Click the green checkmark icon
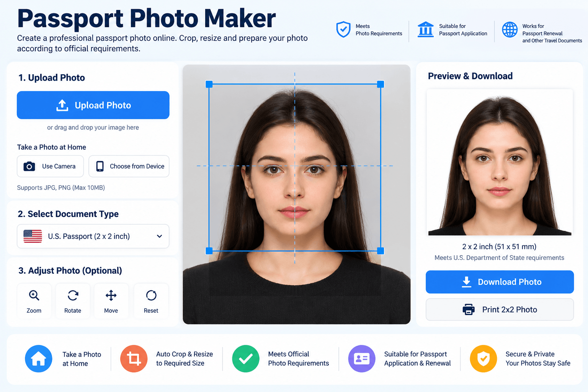This screenshot has height=392, width=588. [x=246, y=359]
